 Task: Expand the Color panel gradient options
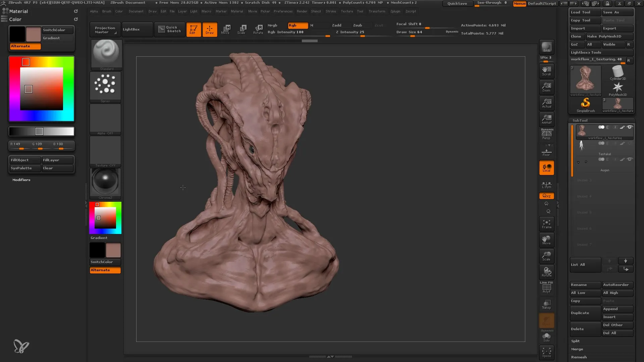pyautogui.click(x=51, y=38)
